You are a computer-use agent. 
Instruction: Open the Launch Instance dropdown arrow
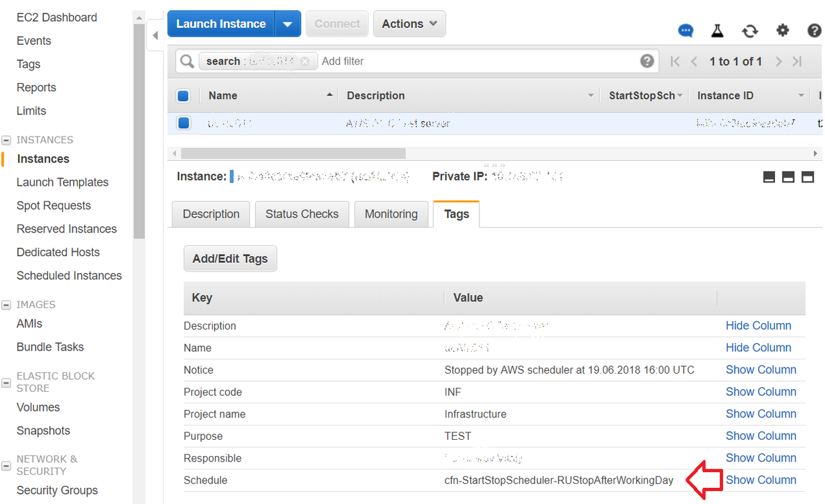click(287, 24)
